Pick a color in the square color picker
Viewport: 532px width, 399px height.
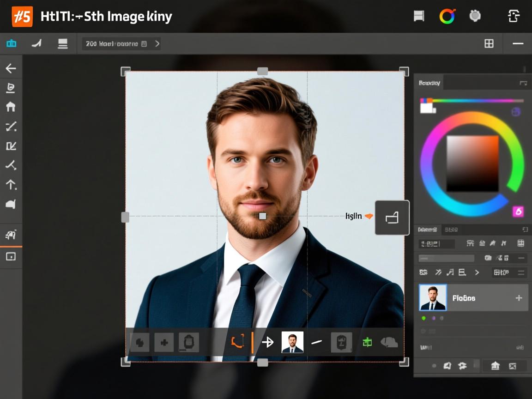click(472, 163)
